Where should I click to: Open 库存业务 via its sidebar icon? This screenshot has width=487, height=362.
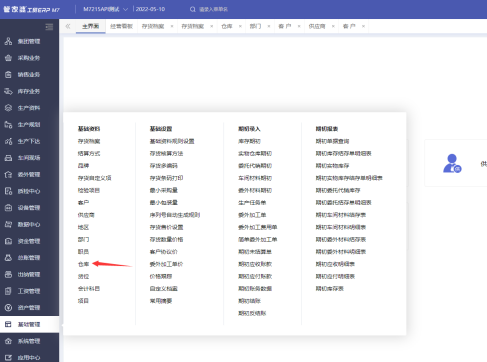tap(8, 91)
